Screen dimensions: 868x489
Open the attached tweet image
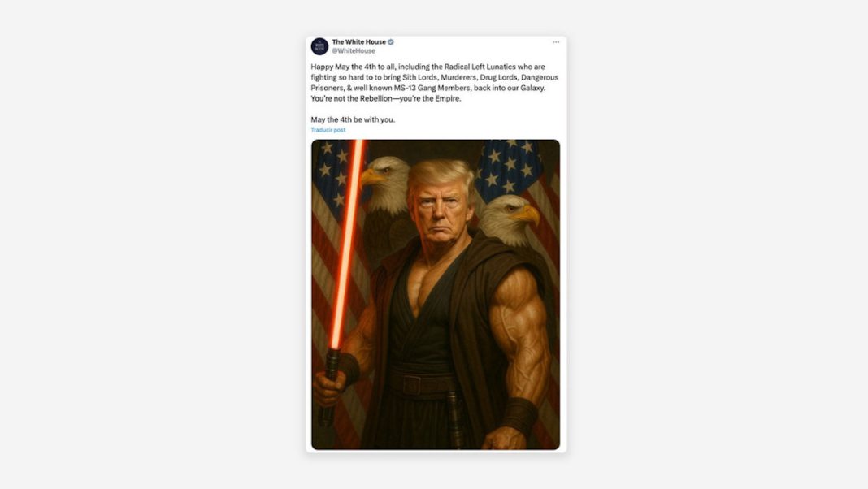point(435,294)
